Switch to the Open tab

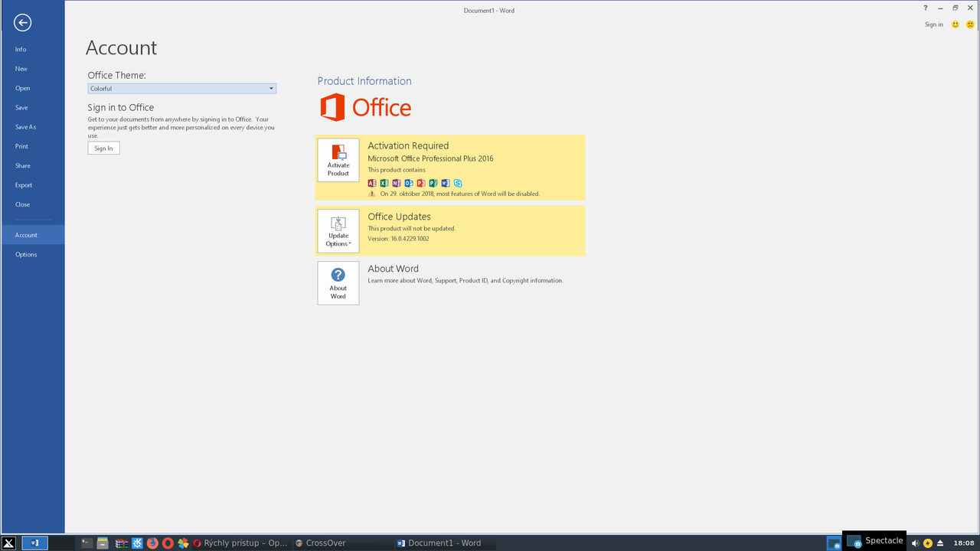[32, 88]
